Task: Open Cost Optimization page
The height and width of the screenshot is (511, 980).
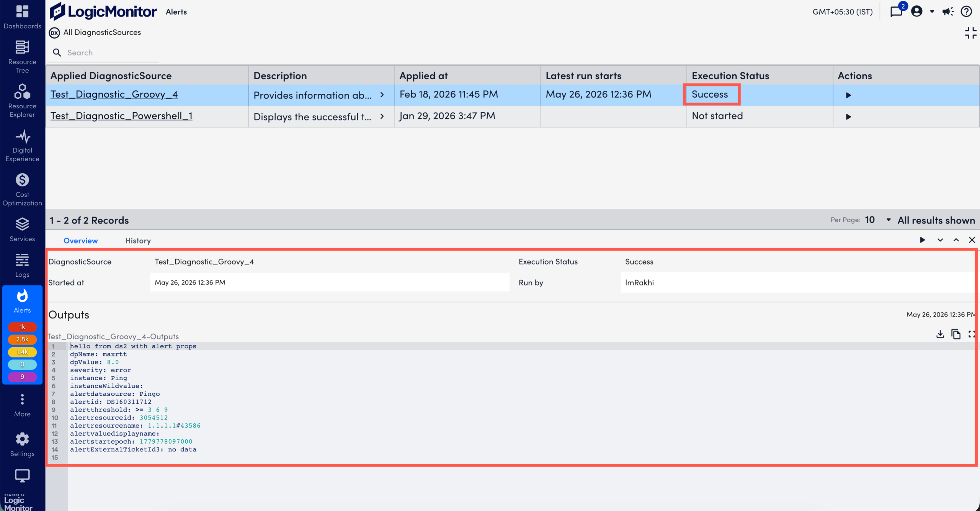Action: pyautogui.click(x=22, y=189)
